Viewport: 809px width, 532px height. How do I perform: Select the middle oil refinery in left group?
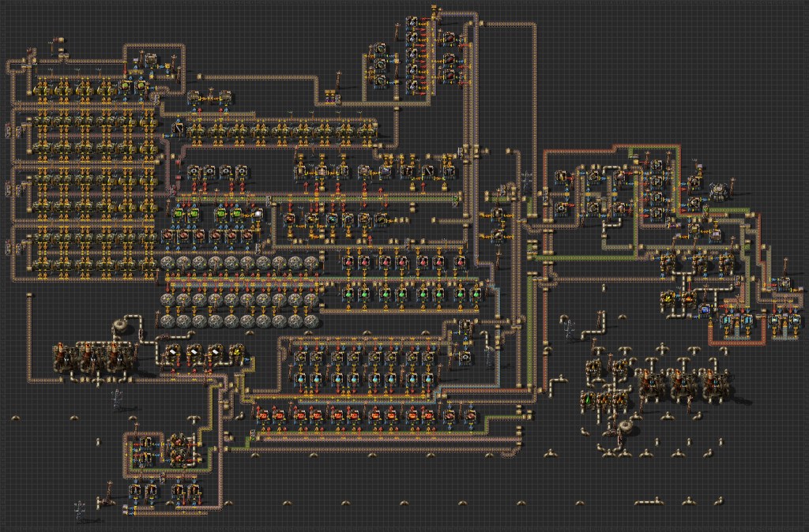90,358
